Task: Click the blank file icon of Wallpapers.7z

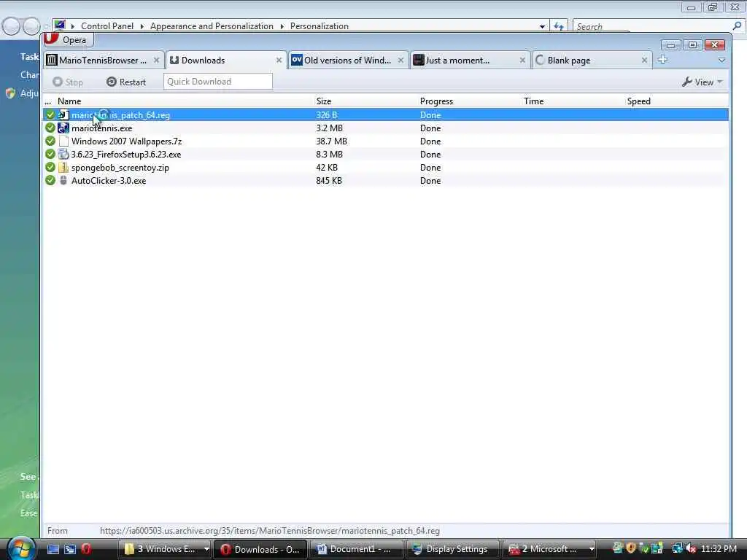Action: [x=63, y=141]
